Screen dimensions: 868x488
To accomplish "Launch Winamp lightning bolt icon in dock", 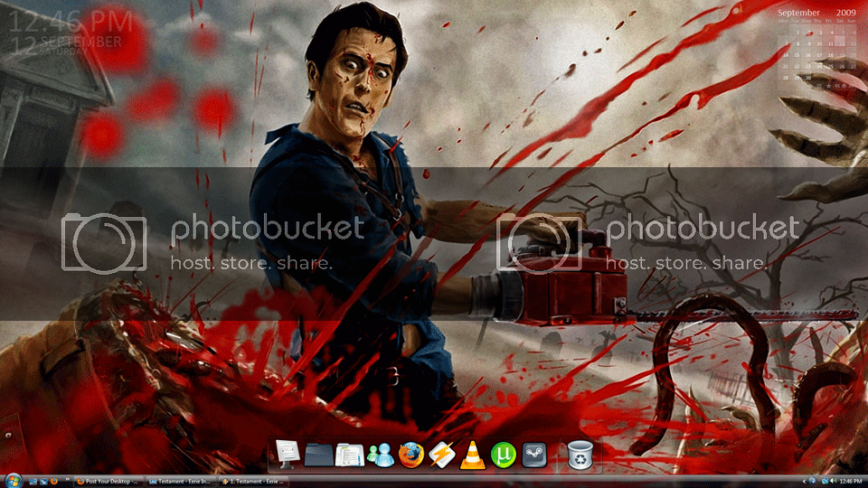I will coord(442,455).
